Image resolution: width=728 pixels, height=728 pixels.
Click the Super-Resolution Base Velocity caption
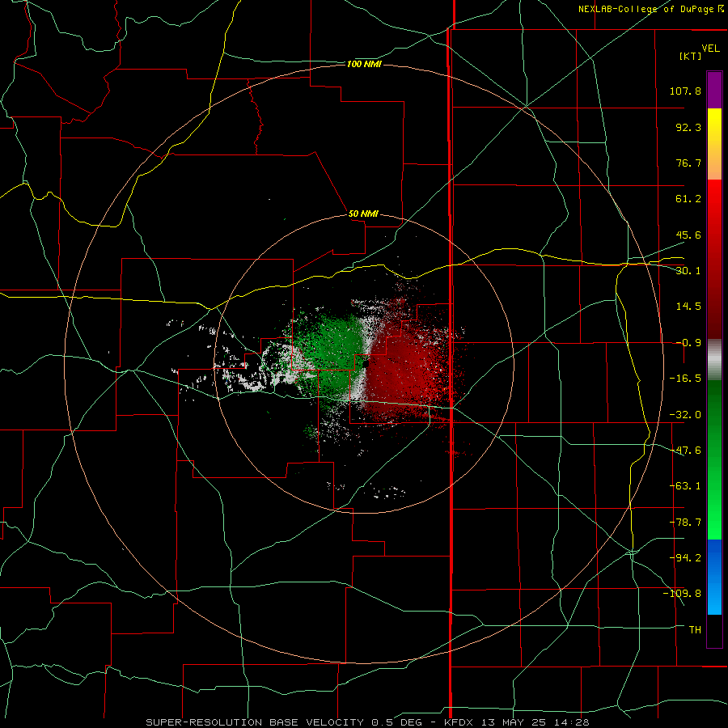pyautogui.click(x=367, y=722)
